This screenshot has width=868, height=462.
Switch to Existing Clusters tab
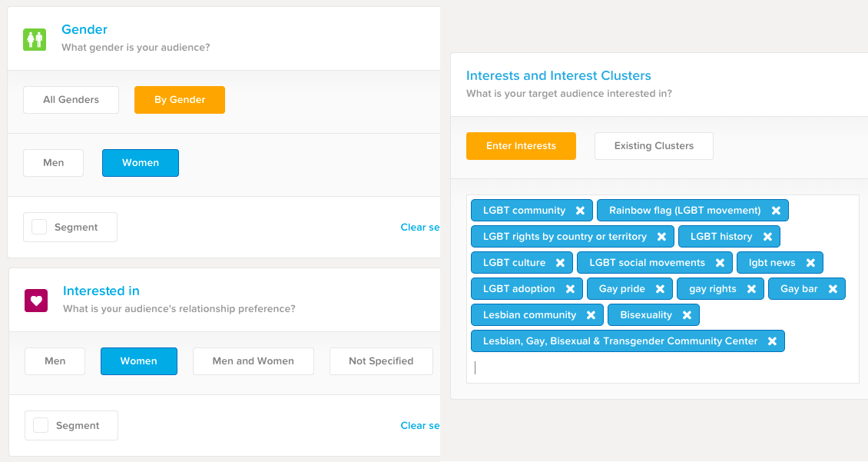click(654, 146)
